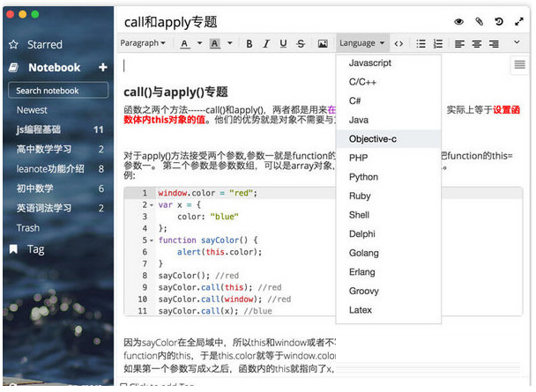Toggle italic formatting

(x=266, y=43)
